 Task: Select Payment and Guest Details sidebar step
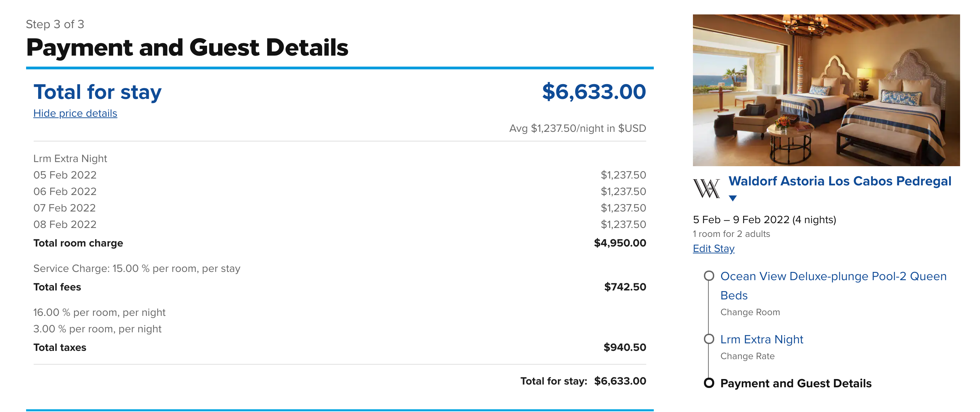click(x=796, y=383)
